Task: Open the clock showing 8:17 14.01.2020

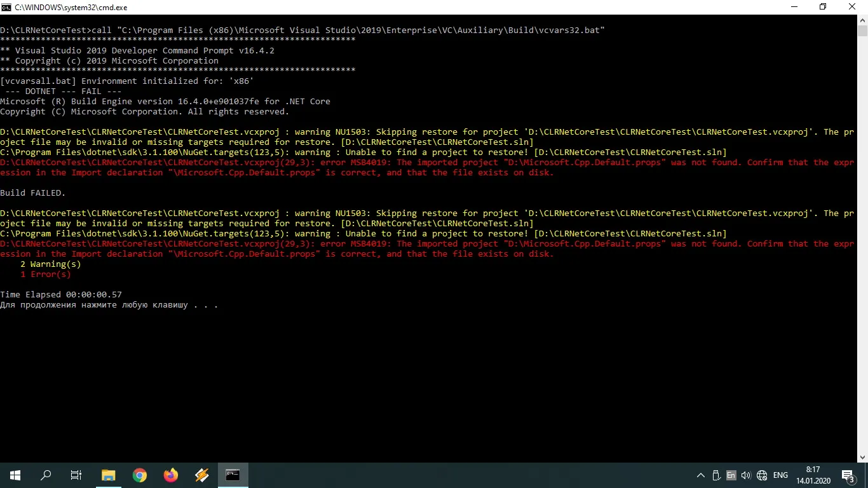Action: pyautogui.click(x=813, y=475)
